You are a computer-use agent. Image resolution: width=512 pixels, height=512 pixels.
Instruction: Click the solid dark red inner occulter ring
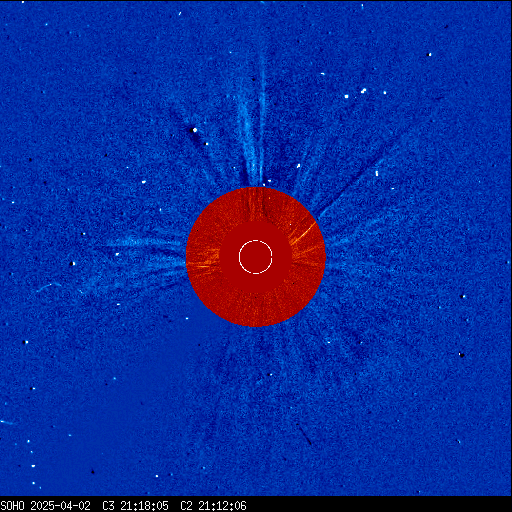click(256, 257)
